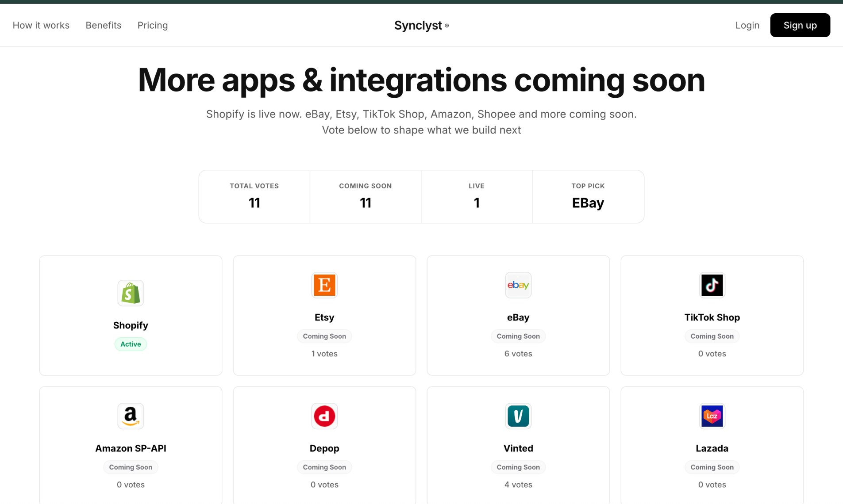Viewport: 843px width, 504px height.
Task: Click '0 votes' under TikTok Shop
Action: click(712, 354)
